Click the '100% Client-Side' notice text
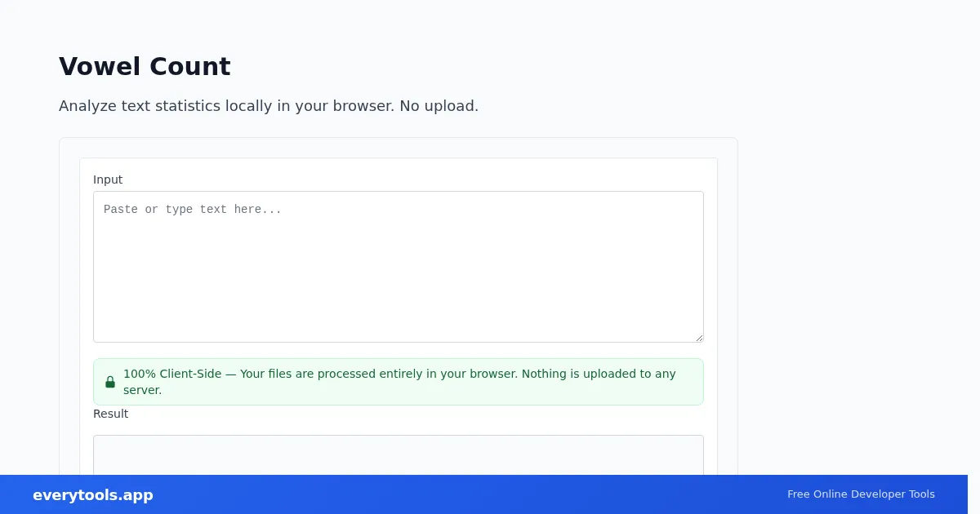Image resolution: width=980 pixels, height=514 pixels. tap(172, 374)
